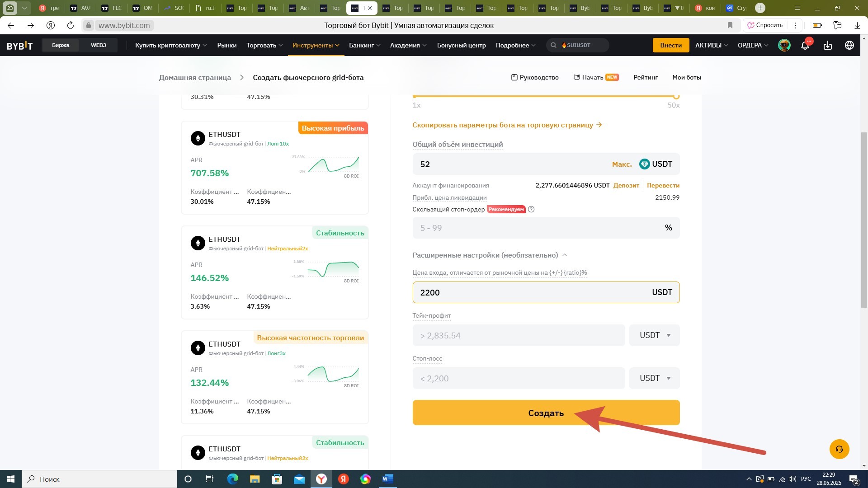Expand the Академия dropdown
The image size is (868, 488).
click(x=408, y=45)
